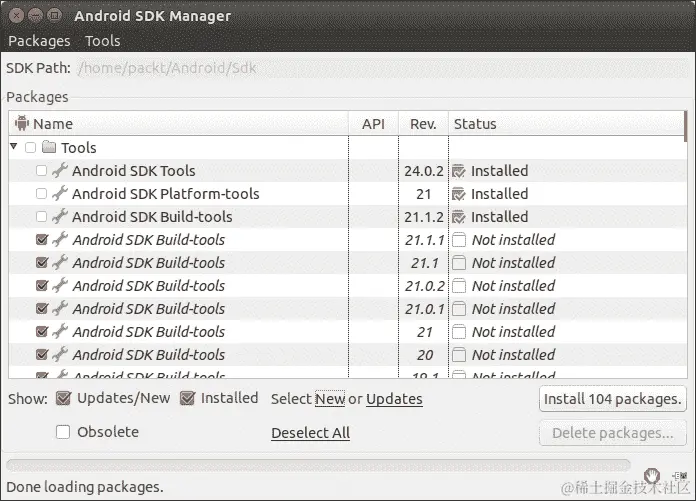Click revision value 21.1.2

(424, 217)
